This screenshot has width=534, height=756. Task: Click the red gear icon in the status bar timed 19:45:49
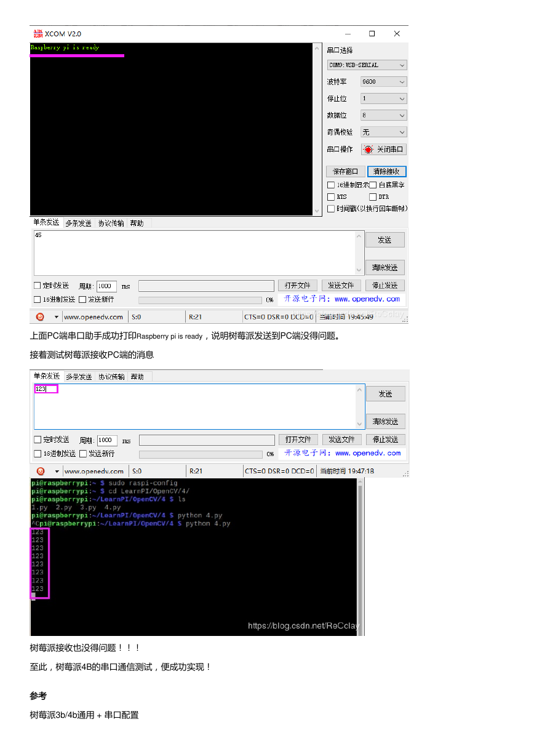(40, 316)
